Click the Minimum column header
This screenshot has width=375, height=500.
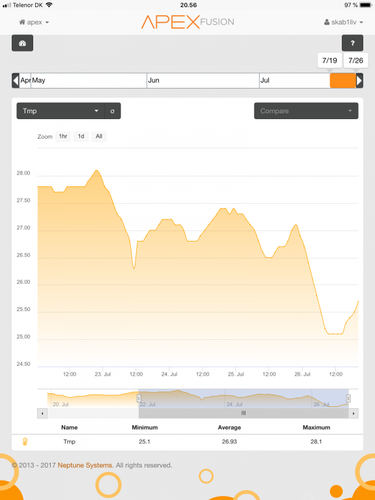[x=145, y=427]
